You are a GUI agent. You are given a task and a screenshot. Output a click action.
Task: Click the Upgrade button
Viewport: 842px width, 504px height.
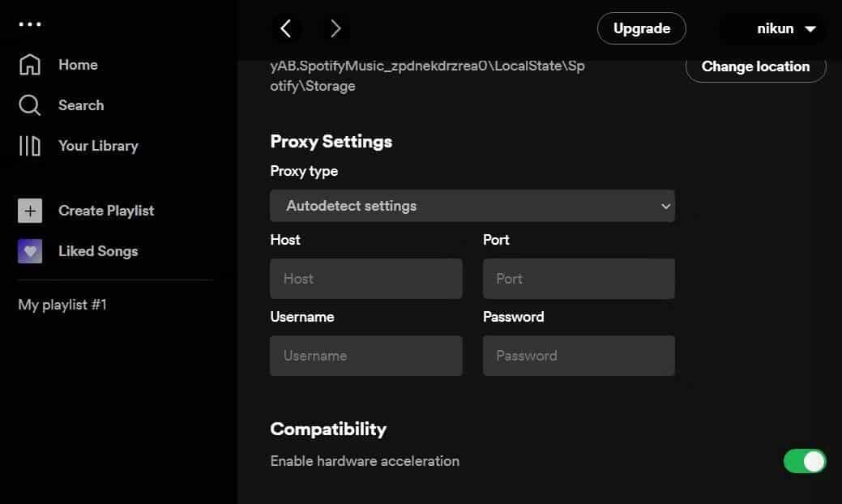641,28
